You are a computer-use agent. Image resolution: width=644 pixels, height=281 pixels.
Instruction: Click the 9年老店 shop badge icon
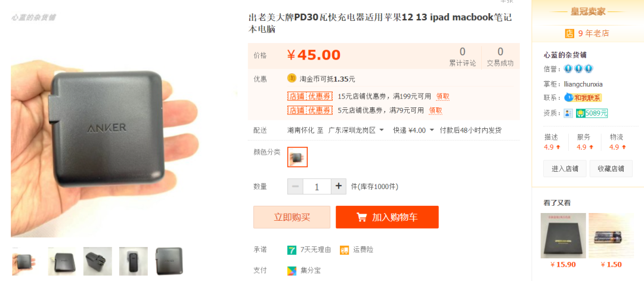pos(569,33)
